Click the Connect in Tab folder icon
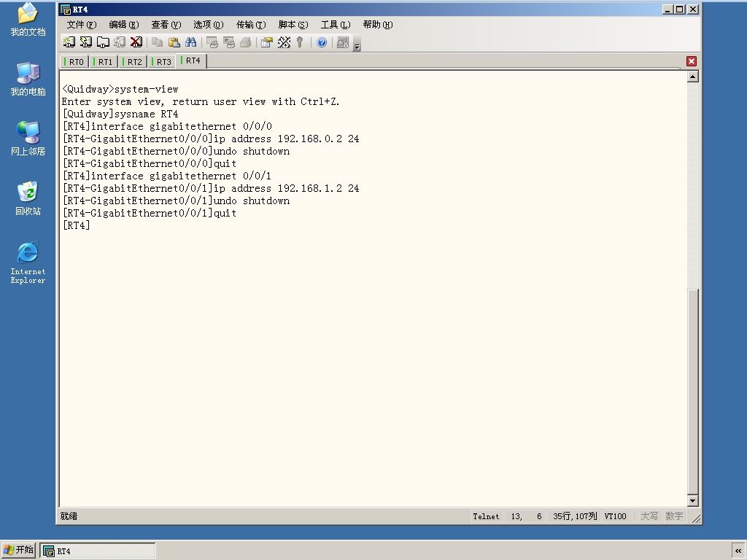Image resolution: width=747 pixels, height=560 pixels. (103, 42)
